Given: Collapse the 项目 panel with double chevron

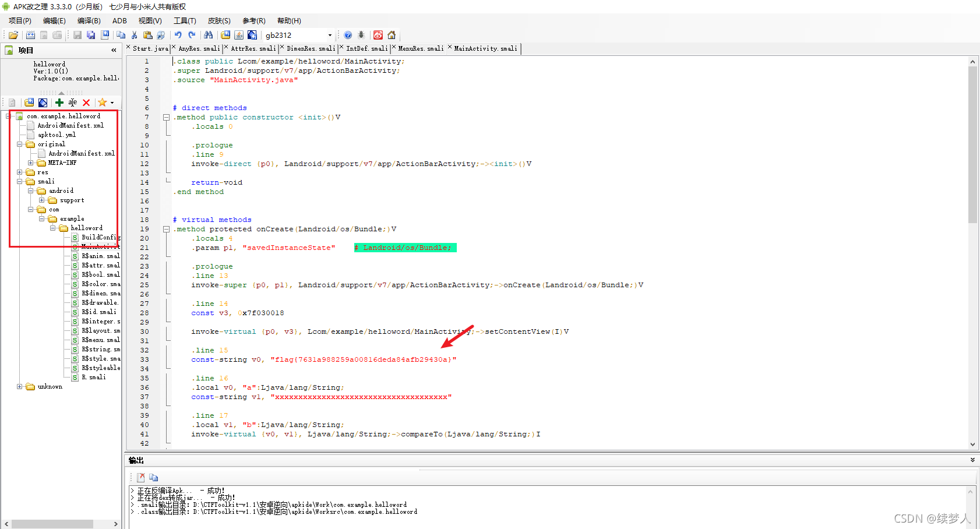Looking at the screenshot, I should coord(114,50).
